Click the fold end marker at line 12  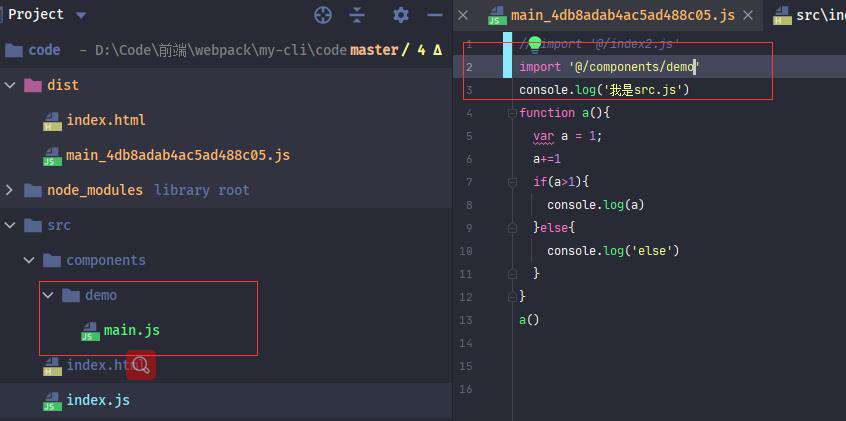pos(513,296)
